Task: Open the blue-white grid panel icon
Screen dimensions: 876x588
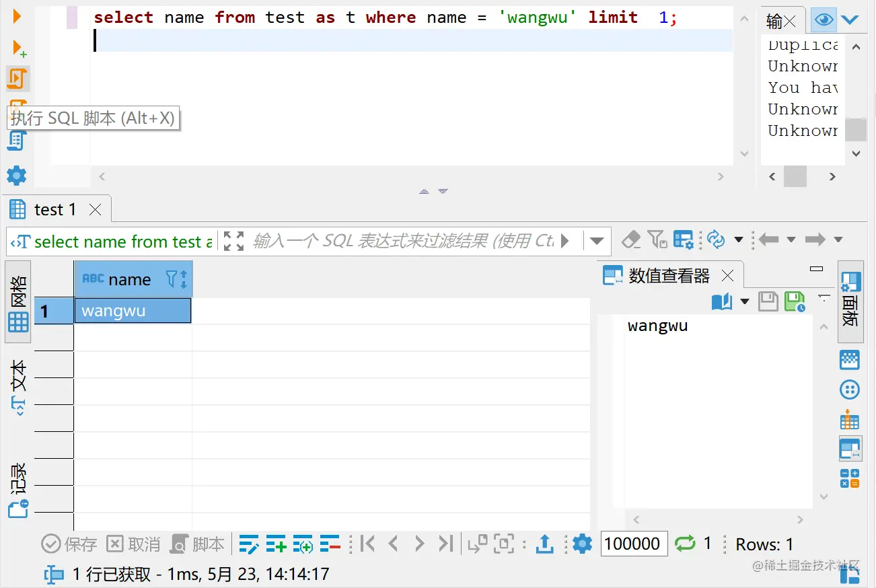Action: [x=850, y=360]
